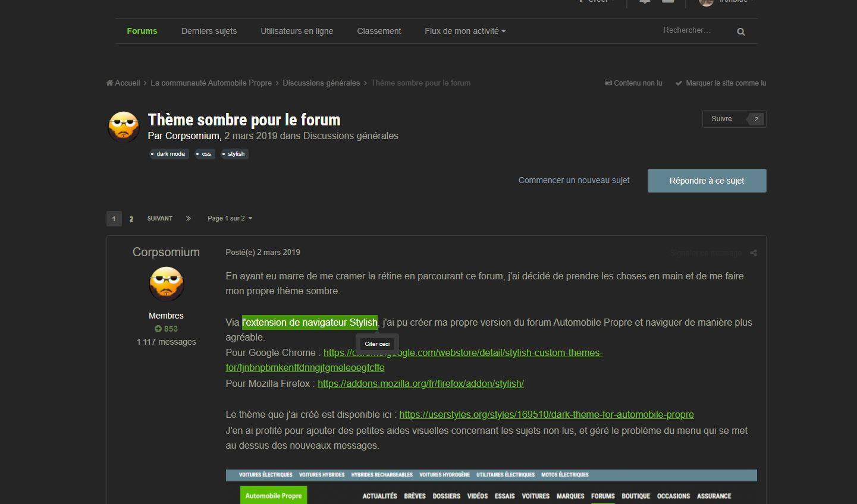Open Corpsomium name heading in post sidebar
The image size is (857, 504).
click(166, 252)
